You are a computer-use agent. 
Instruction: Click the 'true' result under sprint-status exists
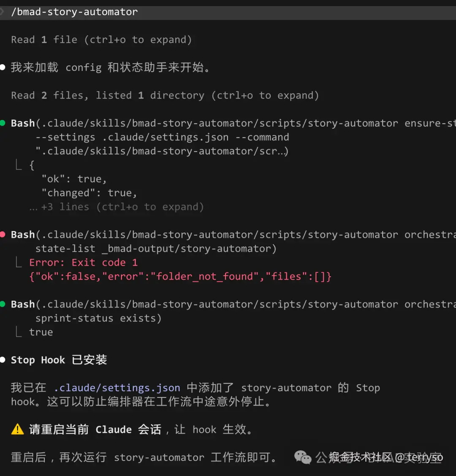click(x=41, y=332)
